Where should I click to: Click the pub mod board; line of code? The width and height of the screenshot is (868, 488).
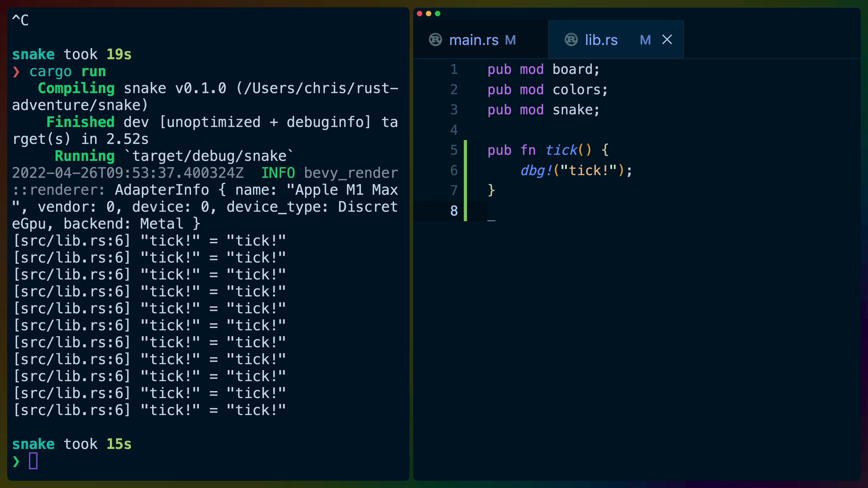click(542, 69)
